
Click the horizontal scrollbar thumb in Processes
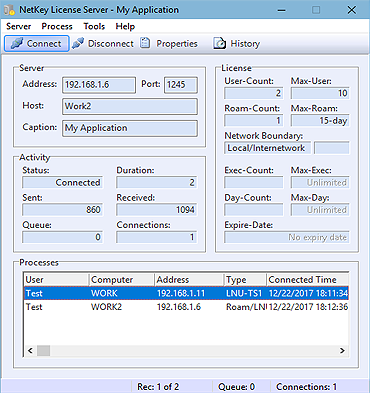[x=43, y=351]
